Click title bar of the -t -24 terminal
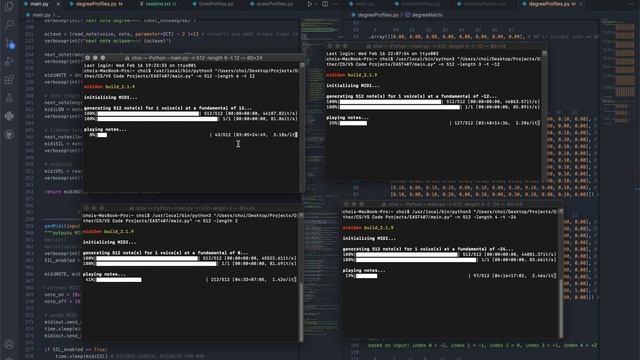 click(x=452, y=204)
